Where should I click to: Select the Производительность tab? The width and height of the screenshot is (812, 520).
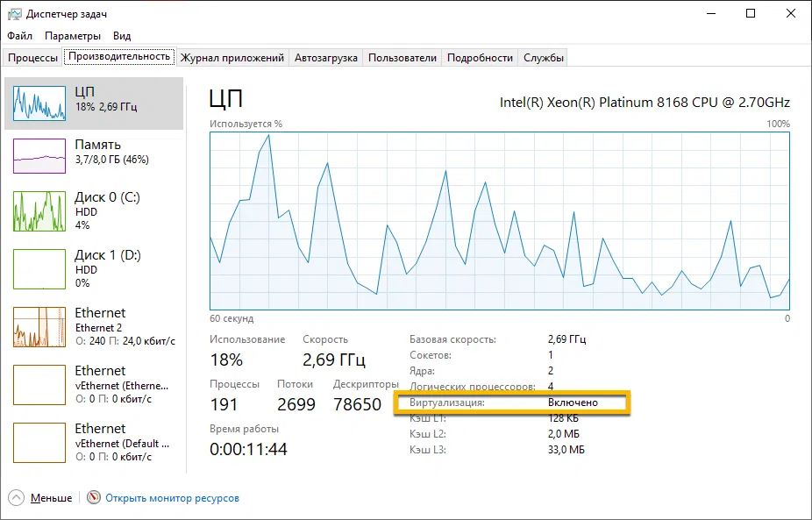119,56
